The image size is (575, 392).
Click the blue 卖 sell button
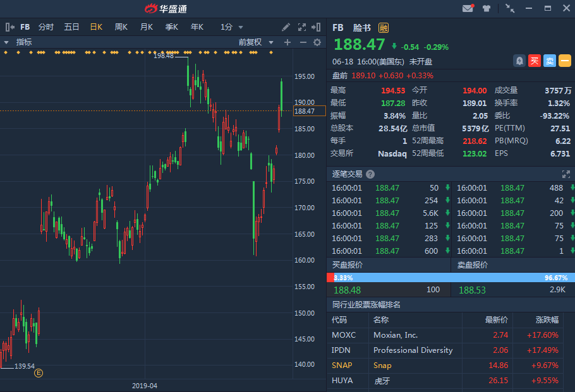550,61
